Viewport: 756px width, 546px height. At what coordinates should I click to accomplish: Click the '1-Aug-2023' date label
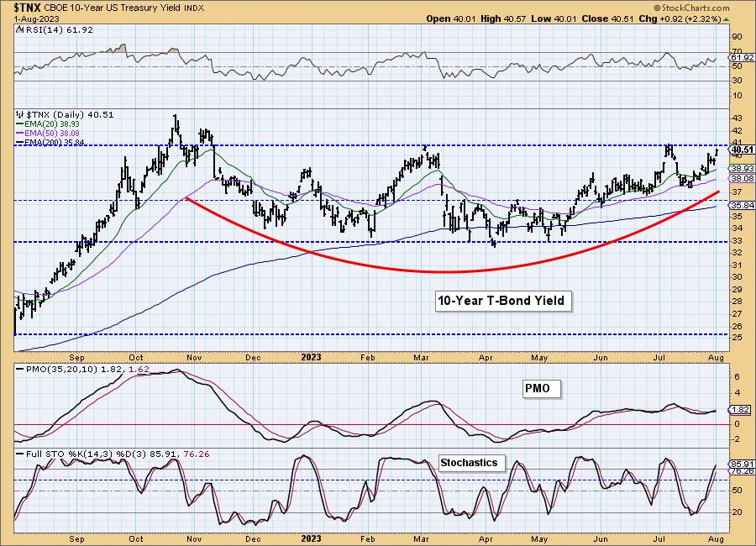tap(37, 18)
